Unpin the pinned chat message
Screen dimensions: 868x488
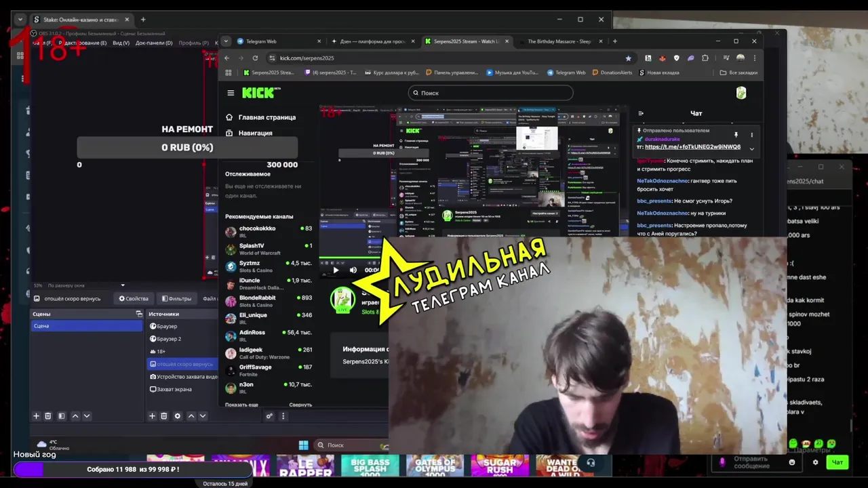736,135
